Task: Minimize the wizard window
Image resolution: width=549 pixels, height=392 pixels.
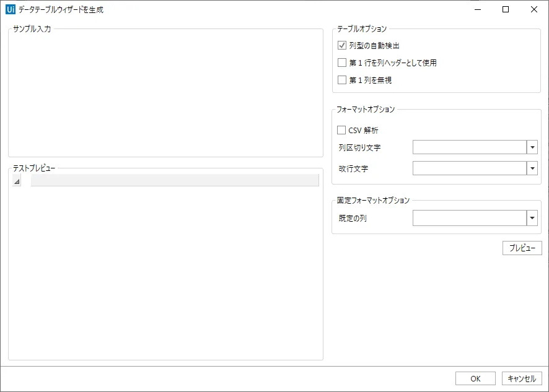Action: click(x=477, y=10)
